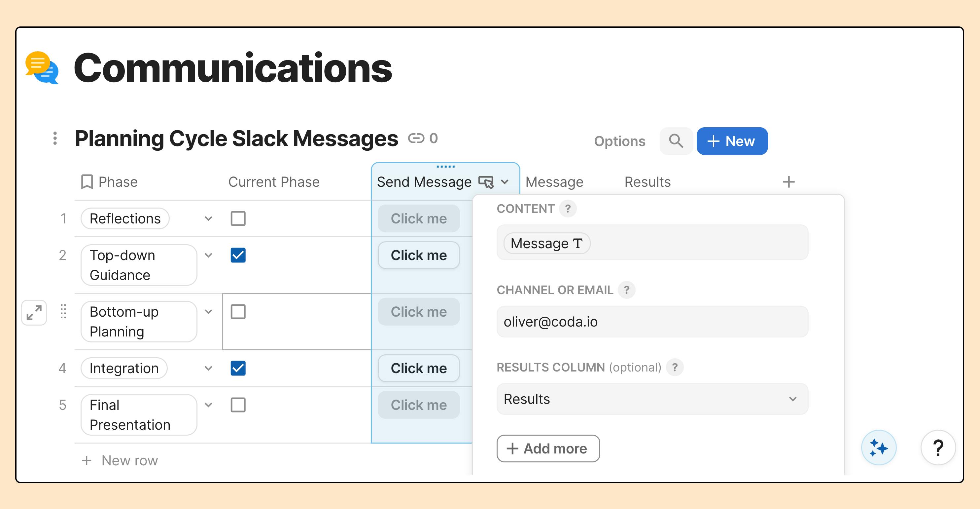980x509 pixels.
Task: Click Add more button in panel
Action: [x=548, y=448]
